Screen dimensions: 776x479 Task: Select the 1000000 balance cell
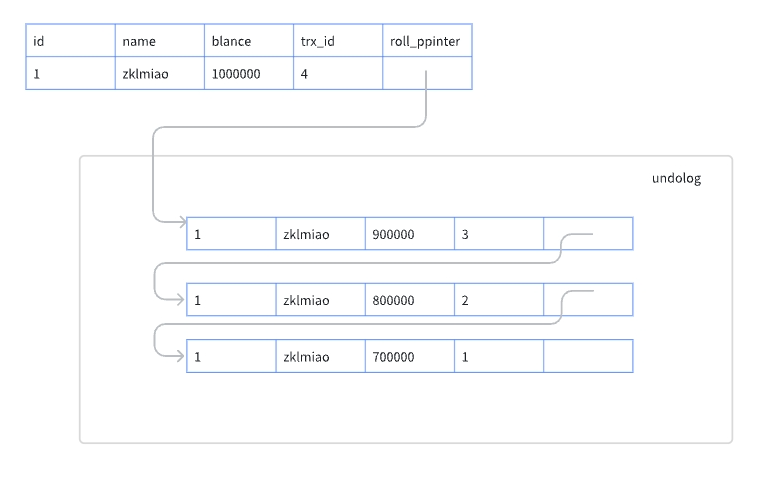point(248,74)
